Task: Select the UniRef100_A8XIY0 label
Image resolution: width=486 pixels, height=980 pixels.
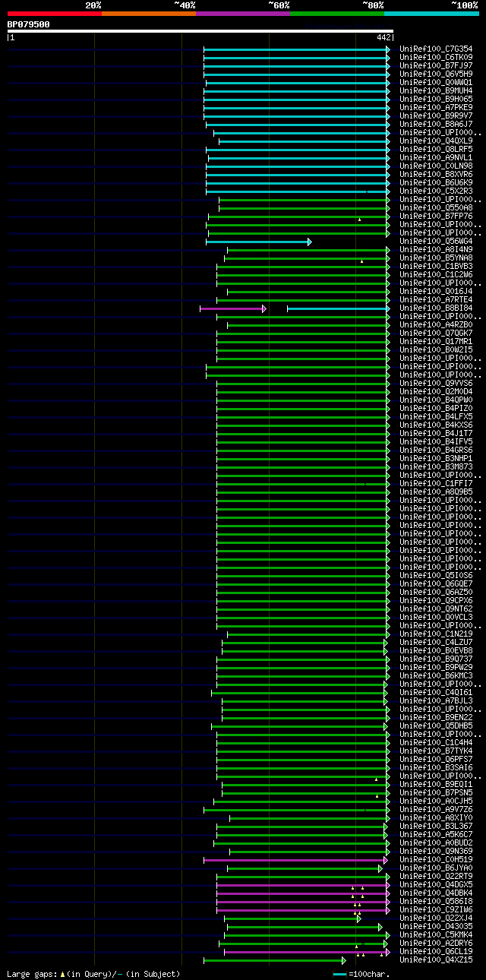Action: coord(436,818)
